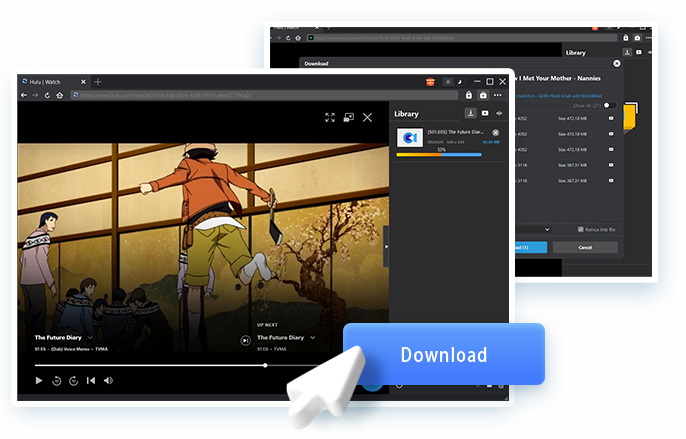Image resolution: width=686 pixels, height=439 pixels.
Task: Click the blue video URL link in dialog
Action: coord(560,95)
